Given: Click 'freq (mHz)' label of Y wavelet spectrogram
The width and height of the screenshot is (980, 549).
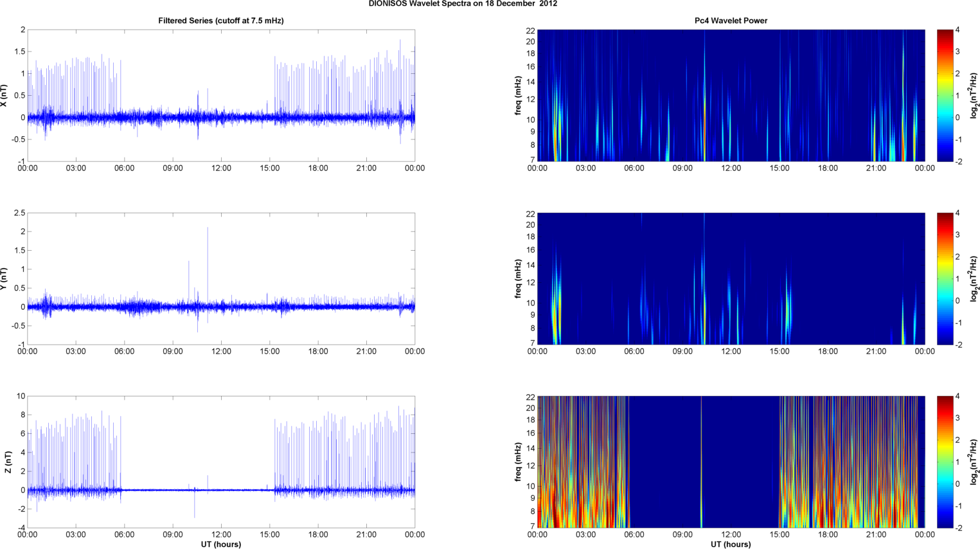Looking at the screenshot, I should [518, 279].
